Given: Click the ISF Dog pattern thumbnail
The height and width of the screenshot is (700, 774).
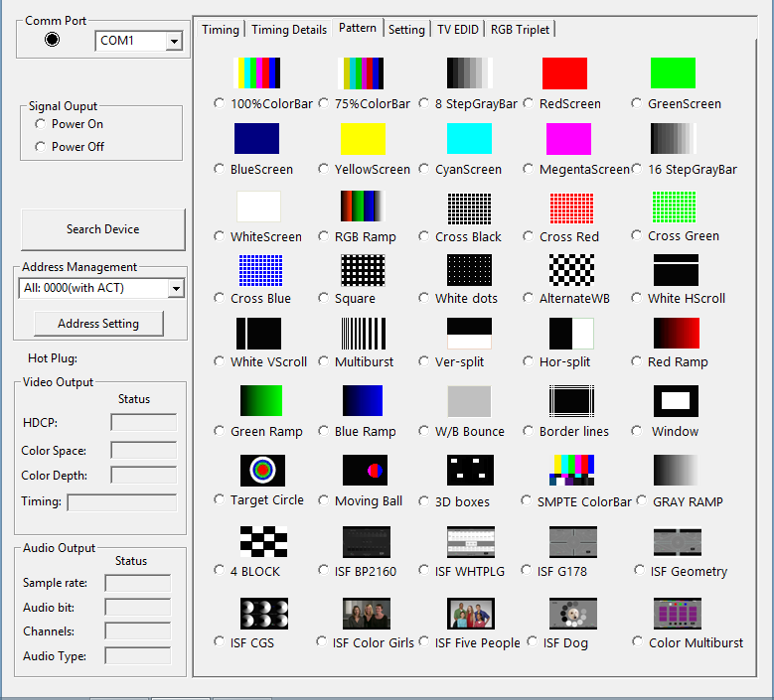Looking at the screenshot, I should [571, 614].
